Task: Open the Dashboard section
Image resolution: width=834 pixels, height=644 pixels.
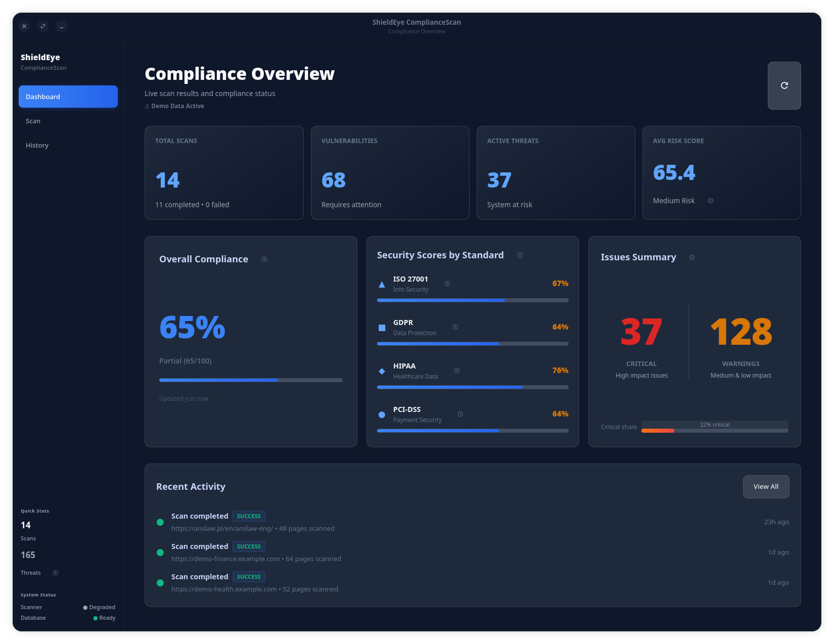Action: 68,97
